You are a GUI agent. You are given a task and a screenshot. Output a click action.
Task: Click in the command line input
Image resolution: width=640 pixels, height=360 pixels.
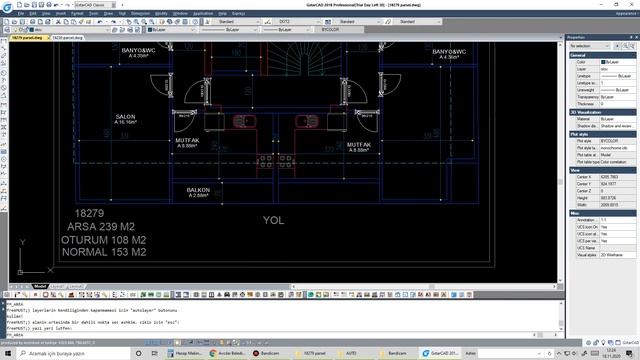coord(269,335)
